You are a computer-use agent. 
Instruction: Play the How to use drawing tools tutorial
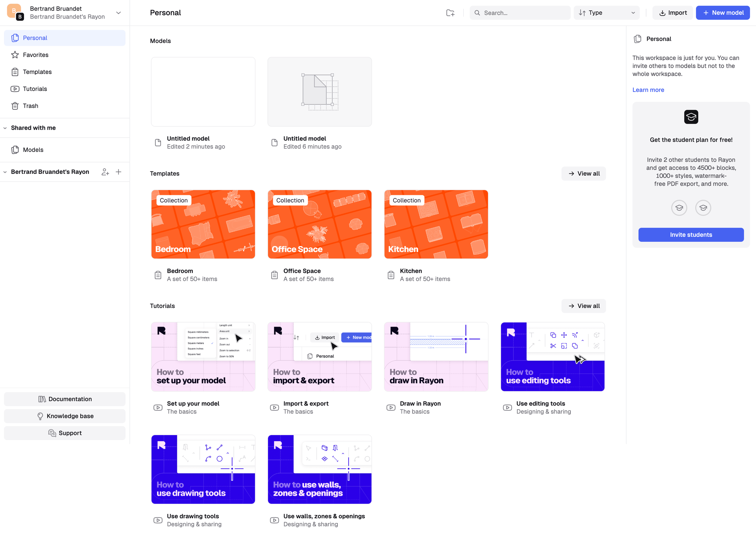click(x=203, y=469)
